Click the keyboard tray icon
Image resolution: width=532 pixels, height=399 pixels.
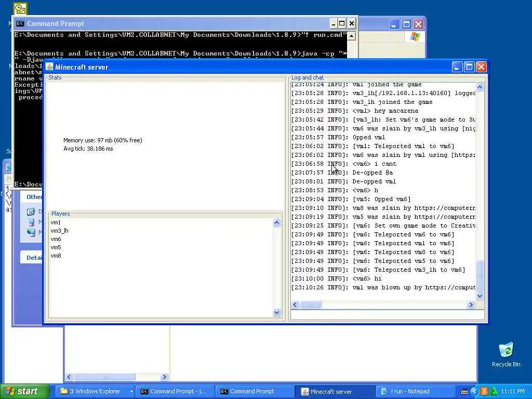[x=464, y=392]
